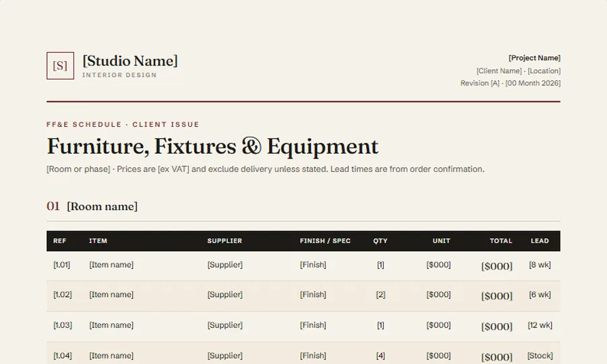Screen dimensions: 607x364
Task: Click the QTY column header
Action: click(x=380, y=241)
